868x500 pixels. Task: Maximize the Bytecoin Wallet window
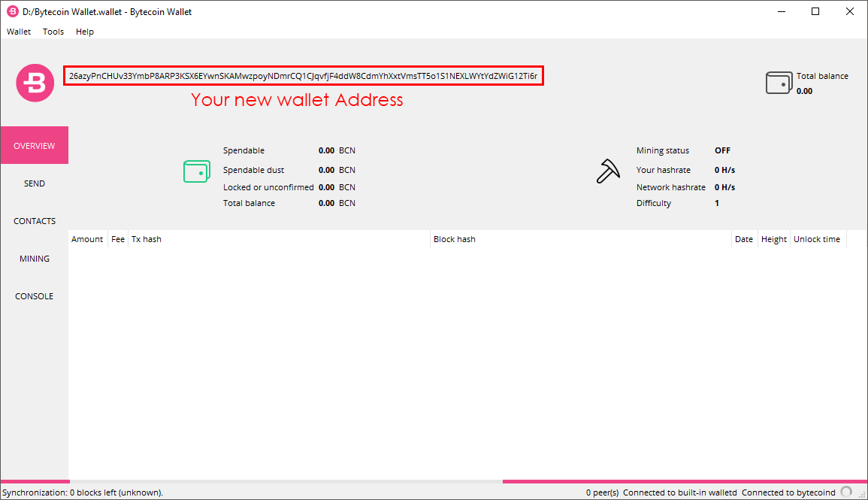tap(815, 11)
